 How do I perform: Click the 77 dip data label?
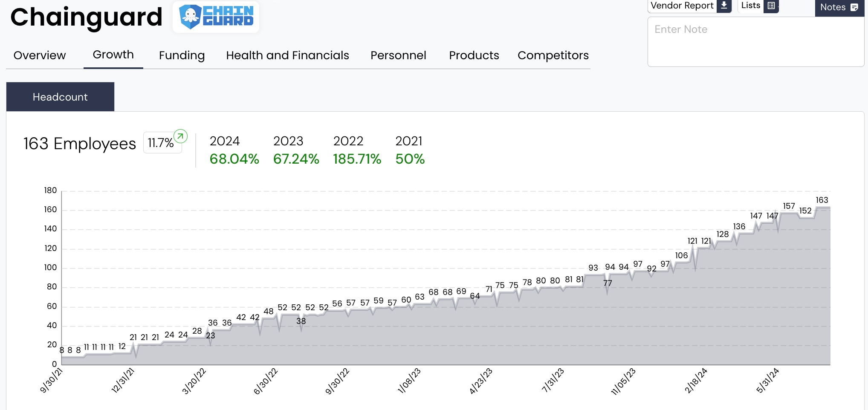click(x=608, y=283)
